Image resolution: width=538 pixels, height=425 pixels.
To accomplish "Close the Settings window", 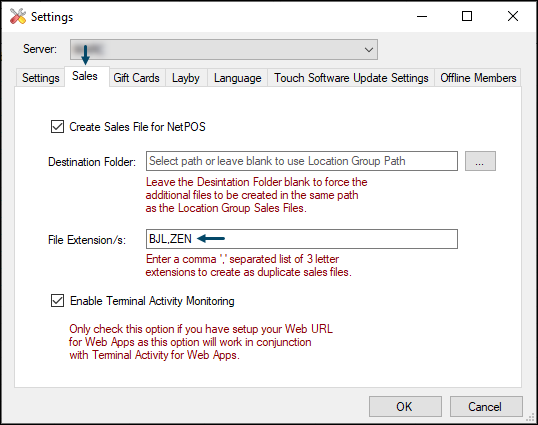I will 513,16.
